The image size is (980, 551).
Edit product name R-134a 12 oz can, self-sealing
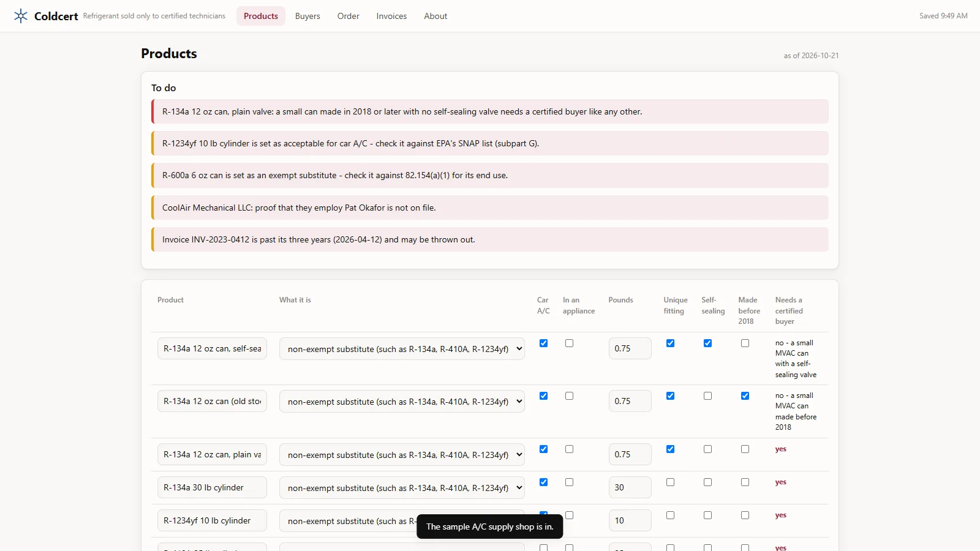[212, 348]
